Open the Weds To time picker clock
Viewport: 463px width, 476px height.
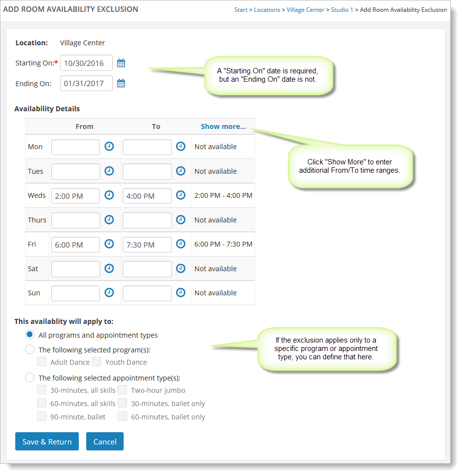click(181, 195)
